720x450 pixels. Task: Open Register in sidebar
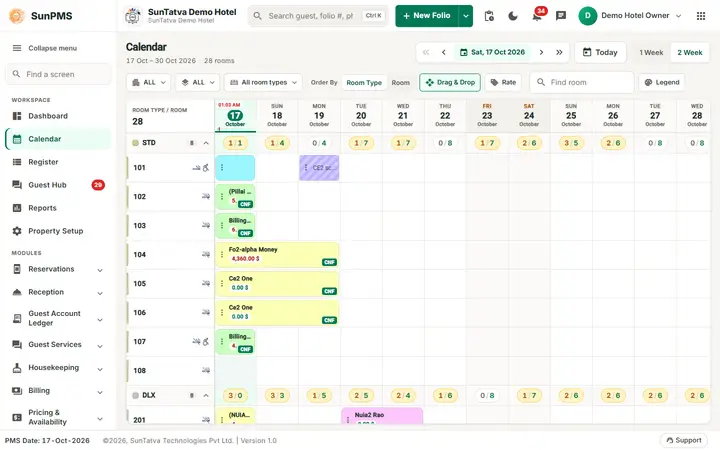tap(59, 162)
